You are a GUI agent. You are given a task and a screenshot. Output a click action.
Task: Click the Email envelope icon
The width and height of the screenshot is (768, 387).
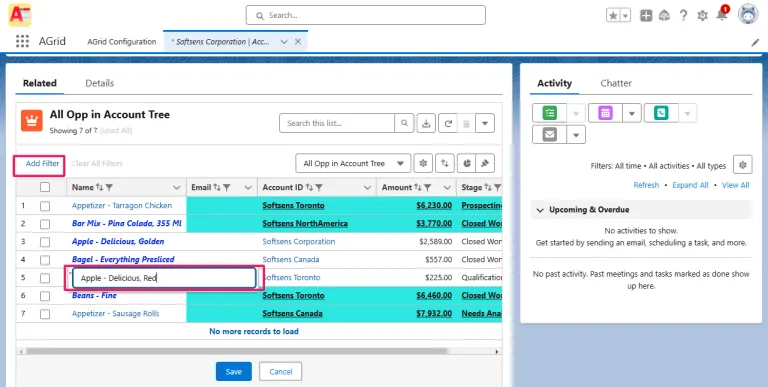[550, 134]
